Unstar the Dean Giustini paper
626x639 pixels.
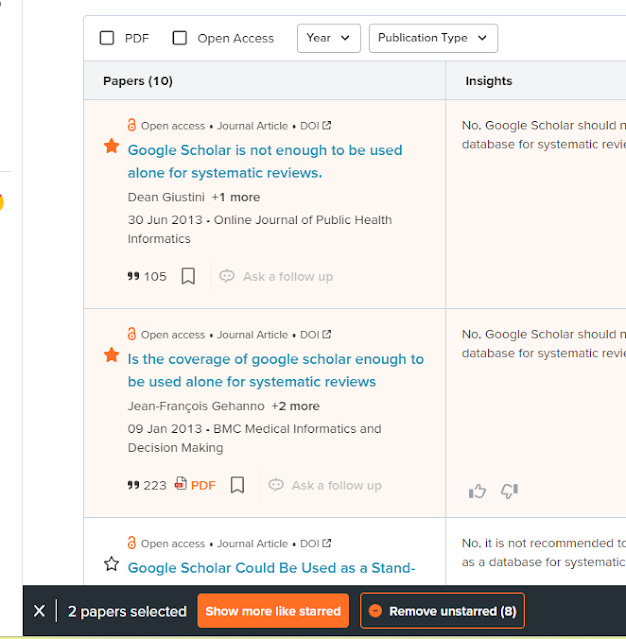[111, 146]
